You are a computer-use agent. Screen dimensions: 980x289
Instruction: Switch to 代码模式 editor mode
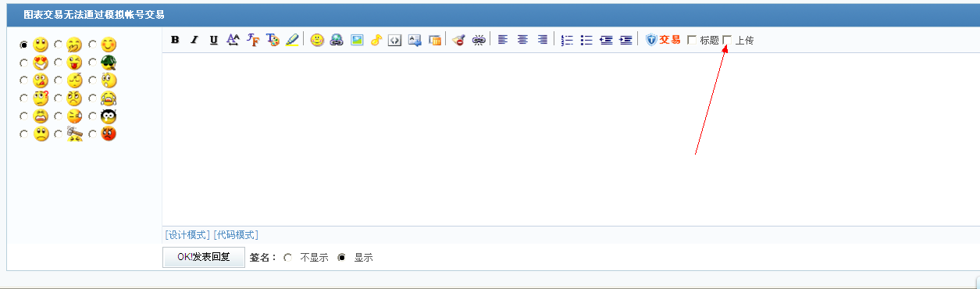pos(236,235)
